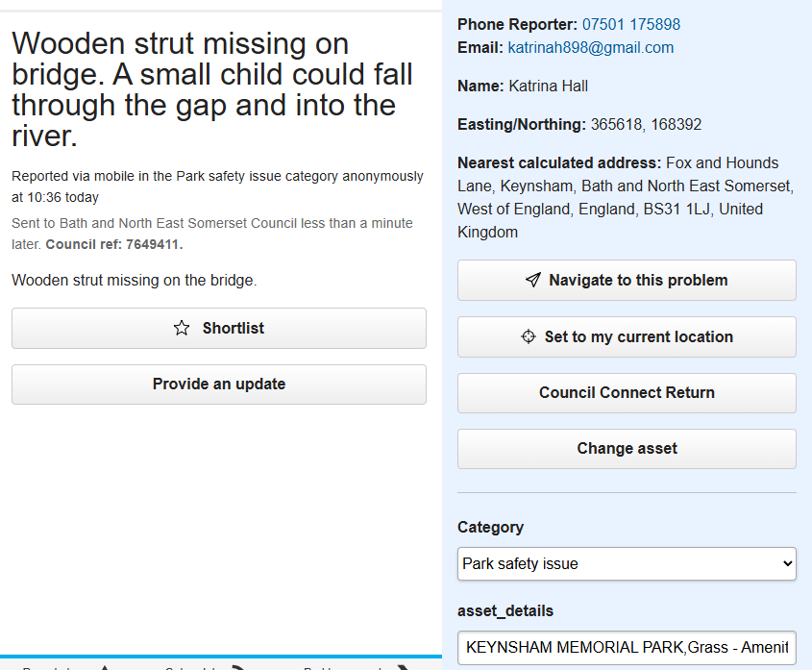The width and height of the screenshot is (812, 670).
Task: Add this report to the Shortlist
Action: (219, 328)
